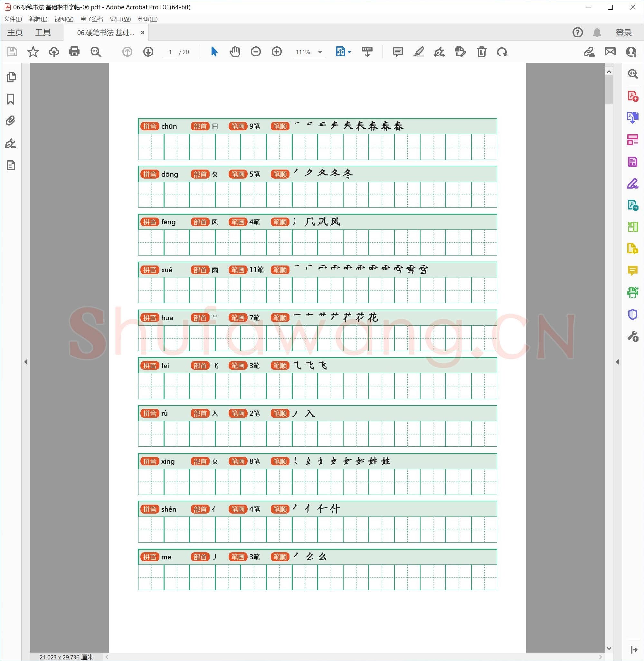
Task: Go to next page arrow
Action: (148, 52)
